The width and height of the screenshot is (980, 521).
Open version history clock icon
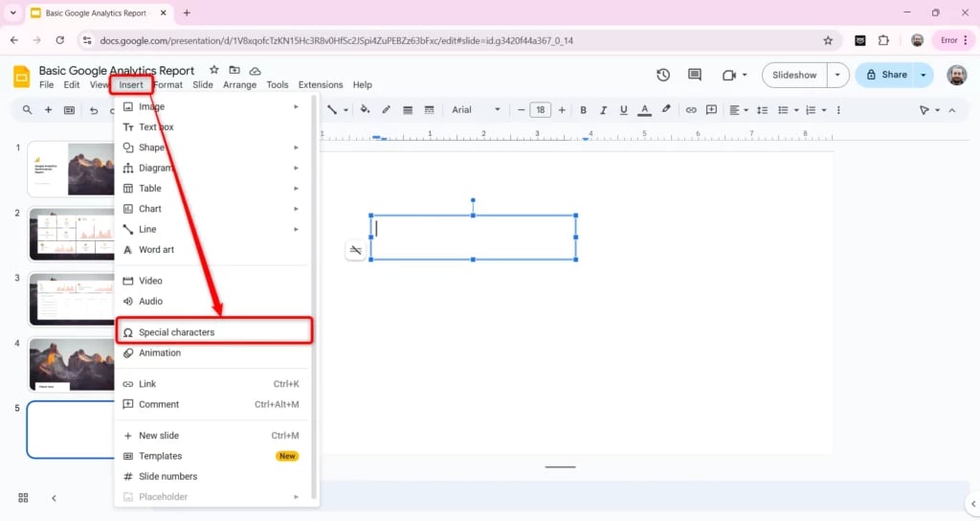click(x=663, y=75)
